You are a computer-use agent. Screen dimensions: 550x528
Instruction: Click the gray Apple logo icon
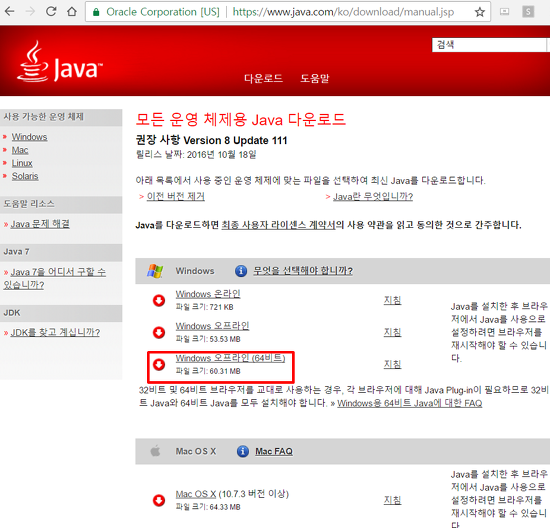click(x=155, y=451)
